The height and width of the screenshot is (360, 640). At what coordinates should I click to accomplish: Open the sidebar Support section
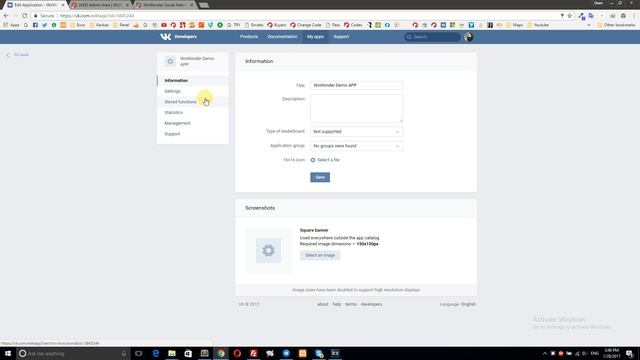point(193,134)
